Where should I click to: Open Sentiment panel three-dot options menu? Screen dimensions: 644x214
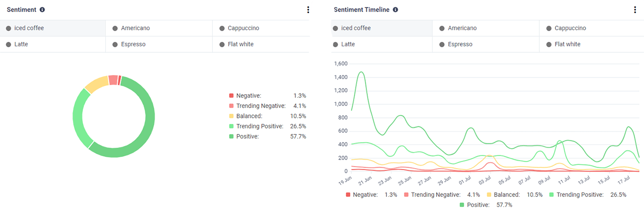point(308,10)
